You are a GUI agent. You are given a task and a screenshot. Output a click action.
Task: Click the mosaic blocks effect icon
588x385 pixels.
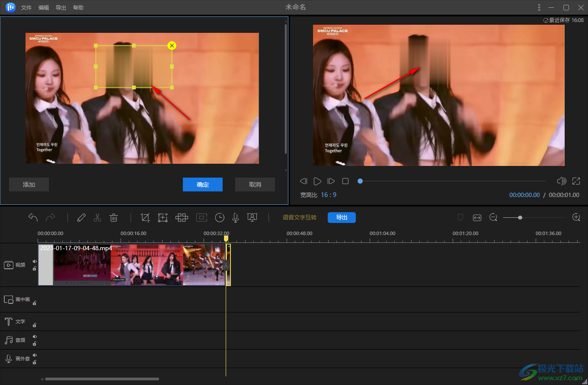coord(182,218)
